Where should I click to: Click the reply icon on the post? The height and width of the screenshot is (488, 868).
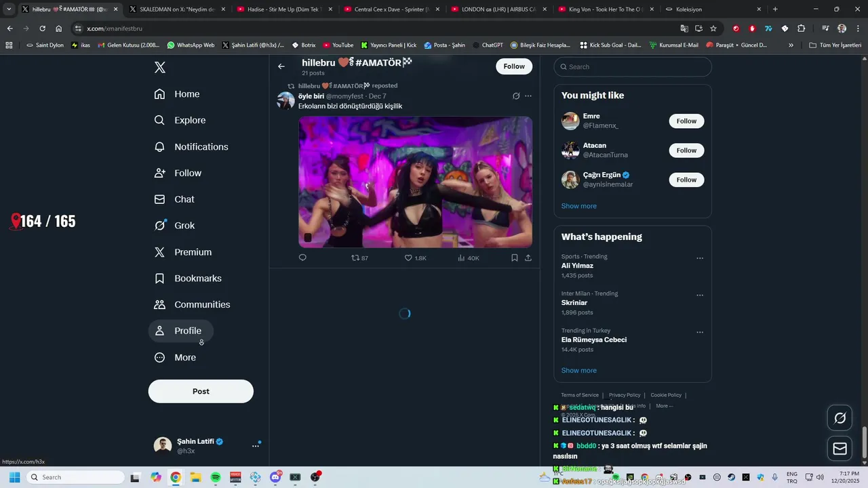click(302, 258)
